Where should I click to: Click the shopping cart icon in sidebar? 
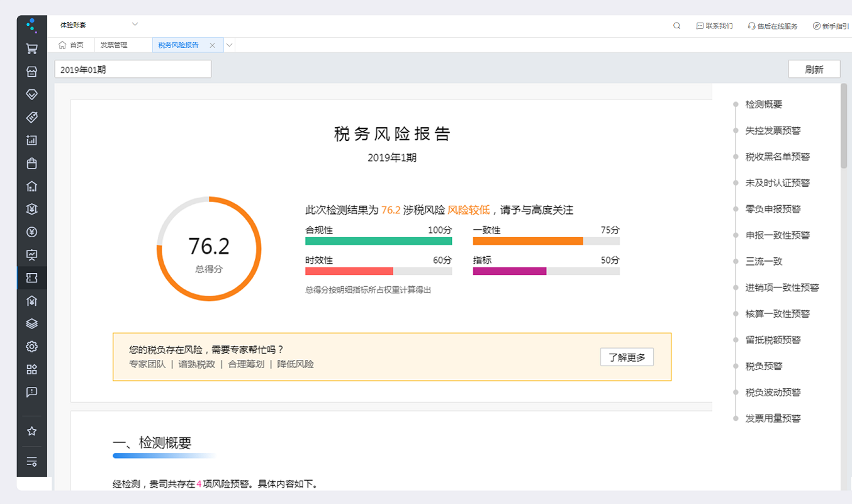point(31,48)
